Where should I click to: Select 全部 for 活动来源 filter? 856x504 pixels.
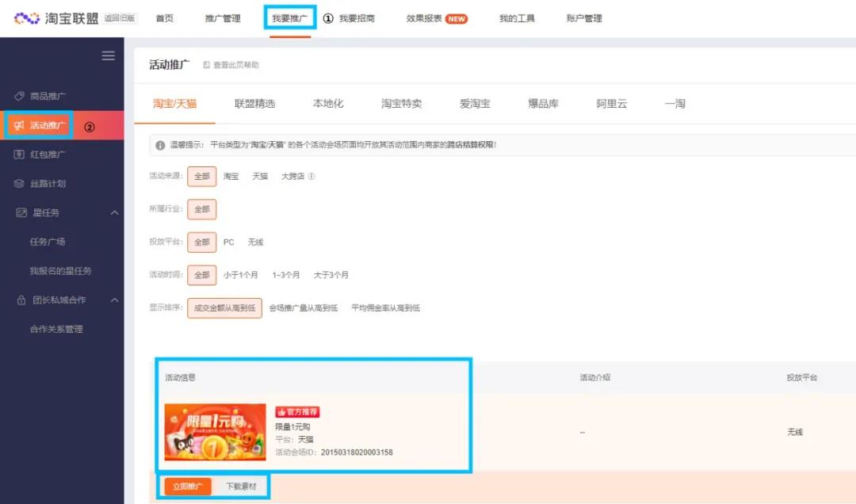[x=202, y=177]
